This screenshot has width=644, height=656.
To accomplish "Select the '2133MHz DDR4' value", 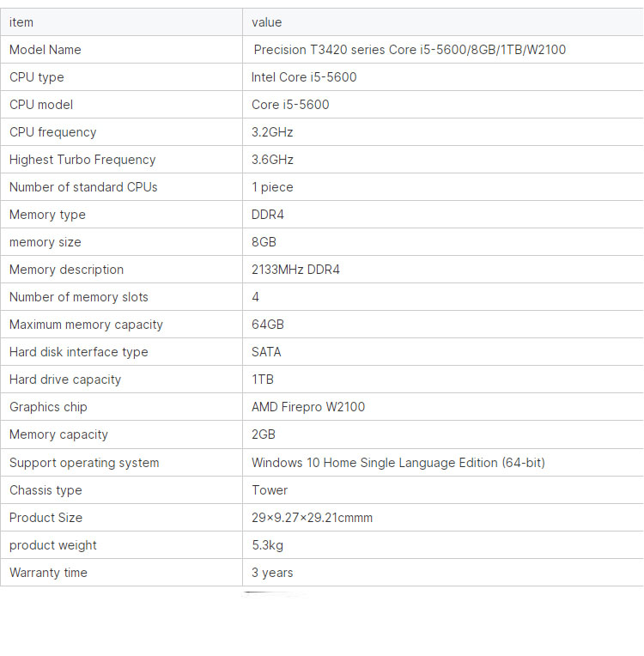I will pyautogui.click(x=295, y=270).
